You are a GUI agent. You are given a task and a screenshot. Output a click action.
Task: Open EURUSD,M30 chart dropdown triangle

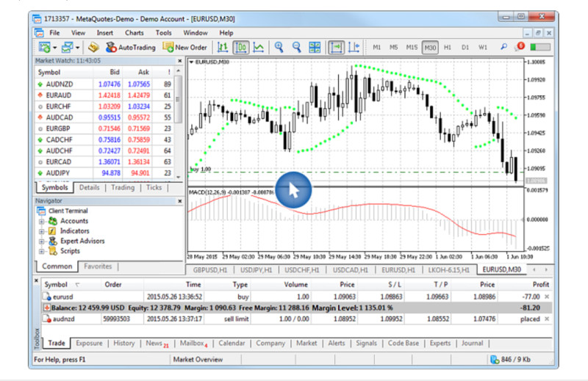(191, 62)
